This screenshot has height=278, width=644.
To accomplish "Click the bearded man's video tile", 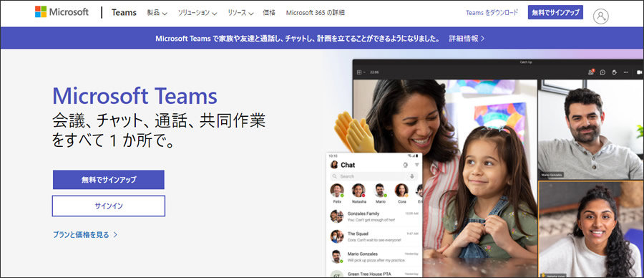I will [591, 130].
